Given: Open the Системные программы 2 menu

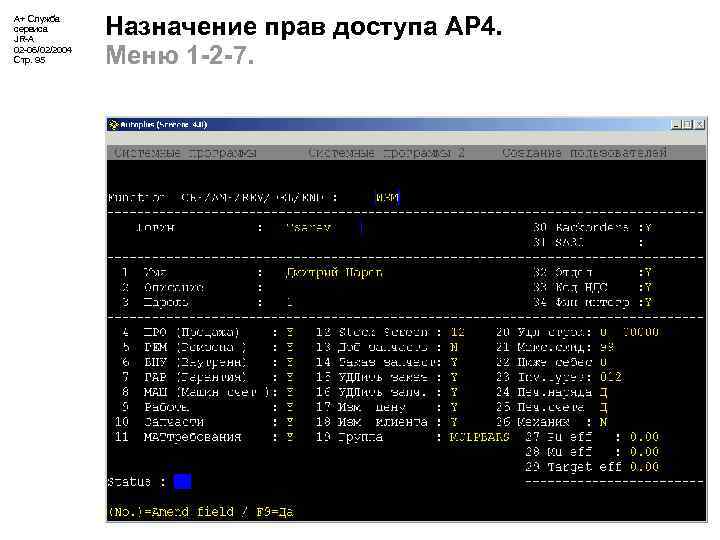Looking at the screenshot, I should point(386,153).
